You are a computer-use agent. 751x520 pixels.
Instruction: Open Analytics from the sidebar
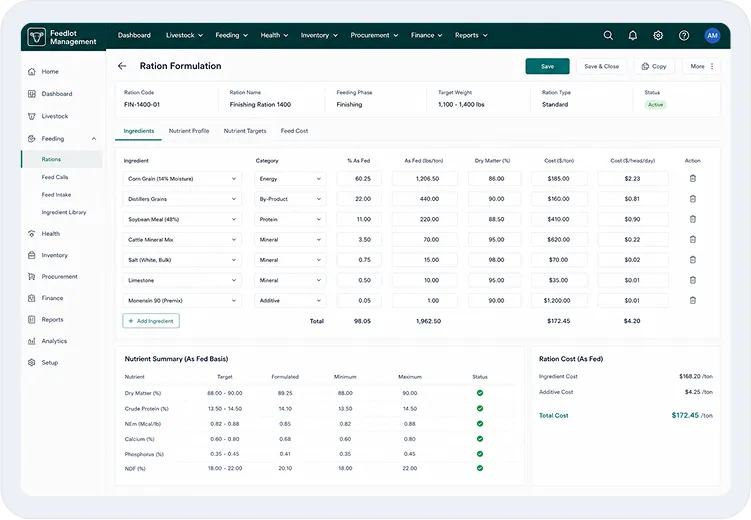[54, 341]
